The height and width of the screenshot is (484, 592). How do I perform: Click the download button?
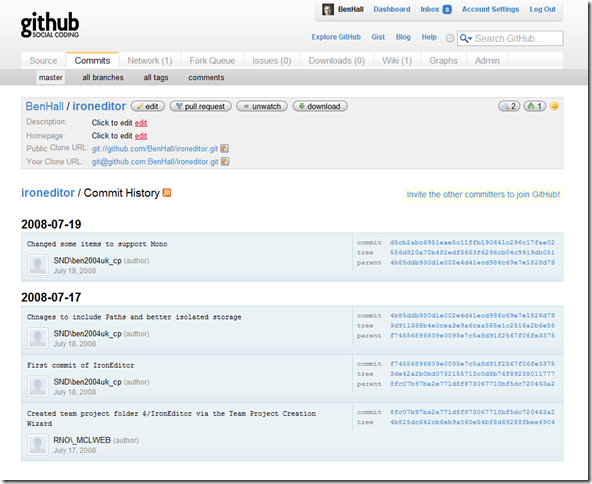coord(320,106)
